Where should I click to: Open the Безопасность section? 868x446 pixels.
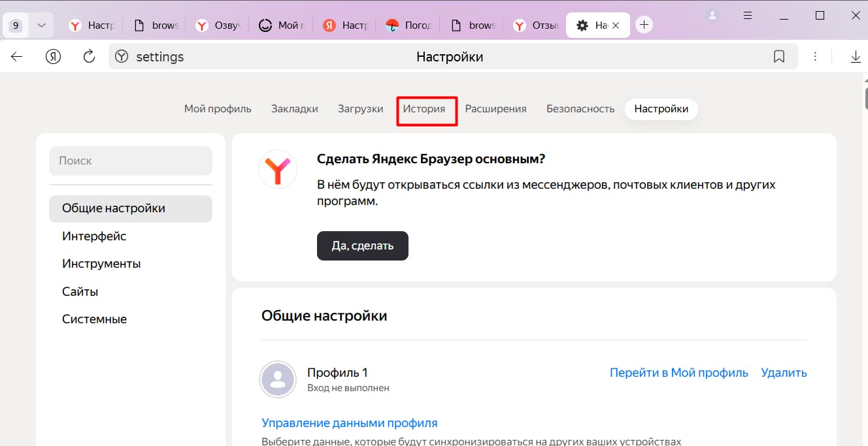pyautogui.click(x=580, y=109)
